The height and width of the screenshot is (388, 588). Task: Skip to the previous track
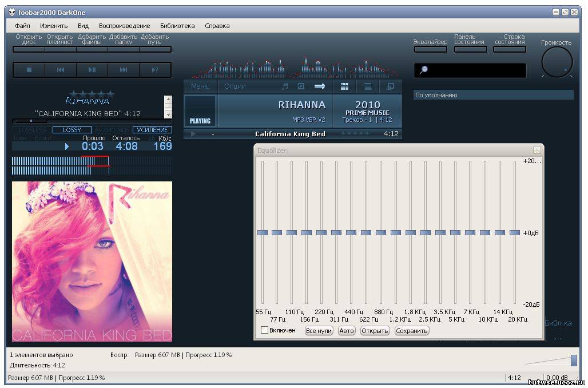(x=61, y=70)
